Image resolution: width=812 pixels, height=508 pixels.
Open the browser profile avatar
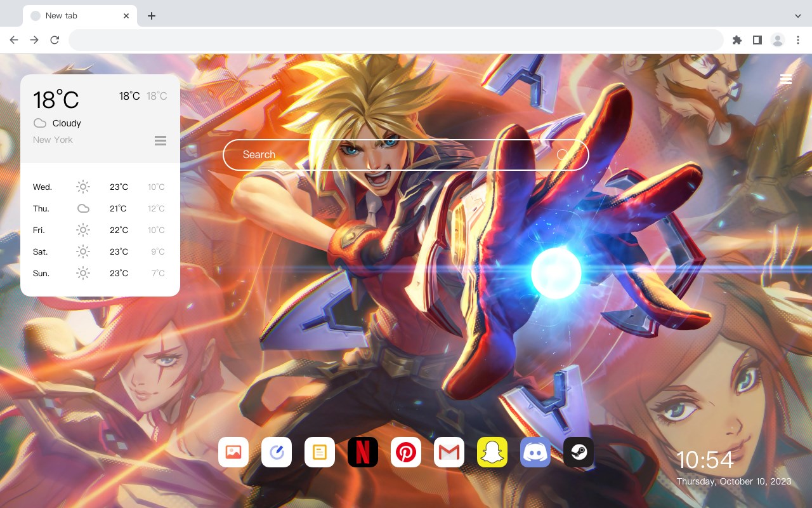tap(778, 40)
